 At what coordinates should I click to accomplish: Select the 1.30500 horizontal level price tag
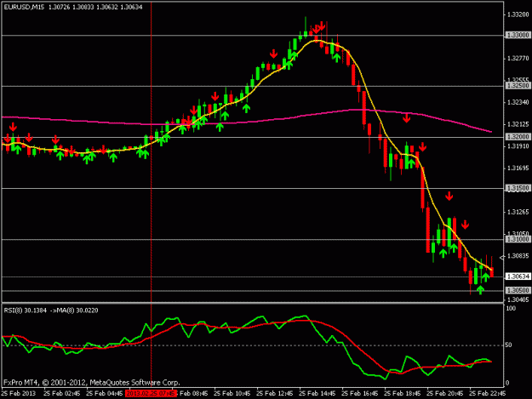[518, 290]
